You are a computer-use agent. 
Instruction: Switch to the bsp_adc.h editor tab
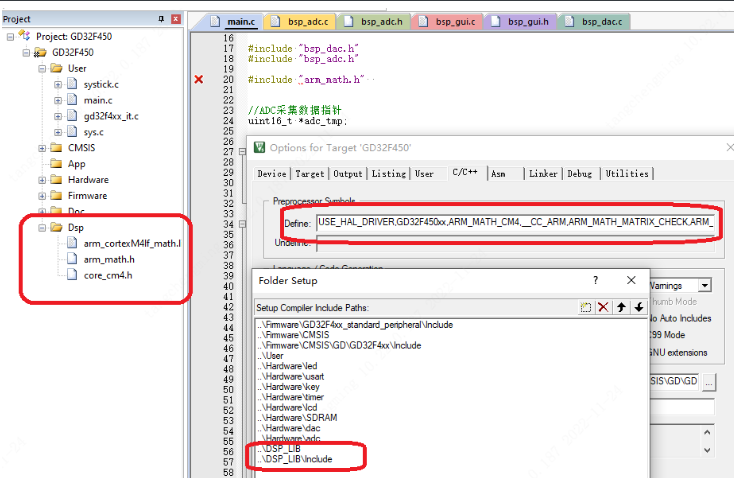click(374, 22)
